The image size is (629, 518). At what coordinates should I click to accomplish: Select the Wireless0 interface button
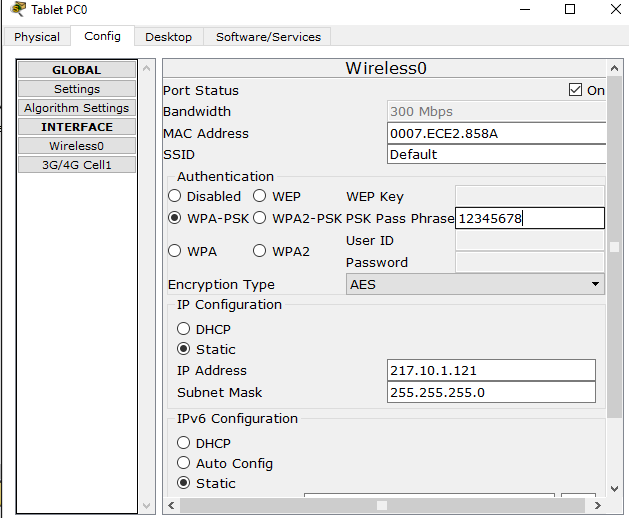click(77, 146)
